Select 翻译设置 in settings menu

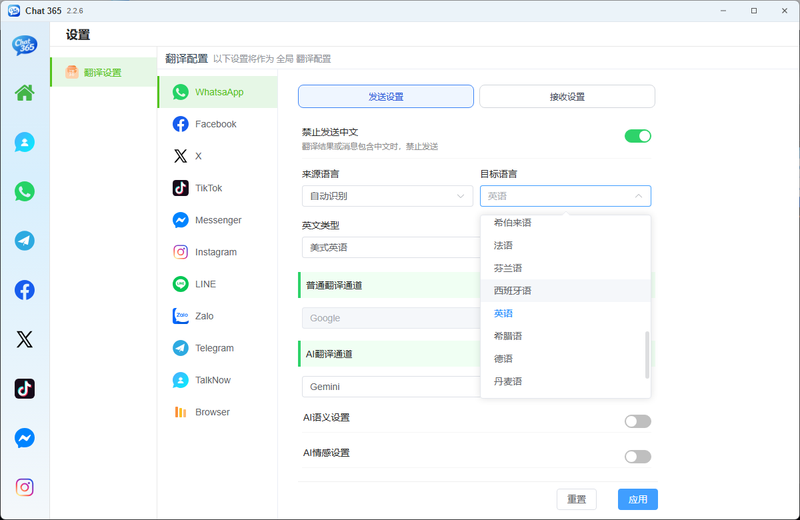click(104, 72)
